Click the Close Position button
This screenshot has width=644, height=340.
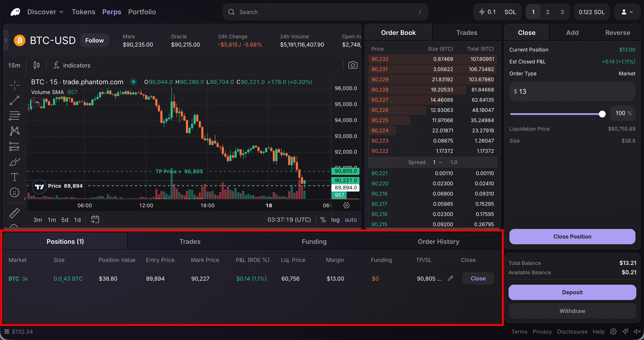coord(572,236)
